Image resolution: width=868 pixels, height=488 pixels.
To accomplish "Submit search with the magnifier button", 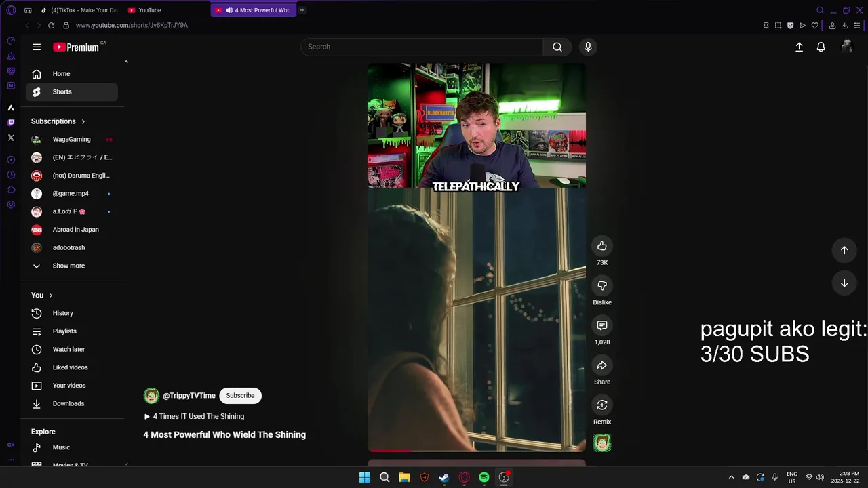I will 557,47.
